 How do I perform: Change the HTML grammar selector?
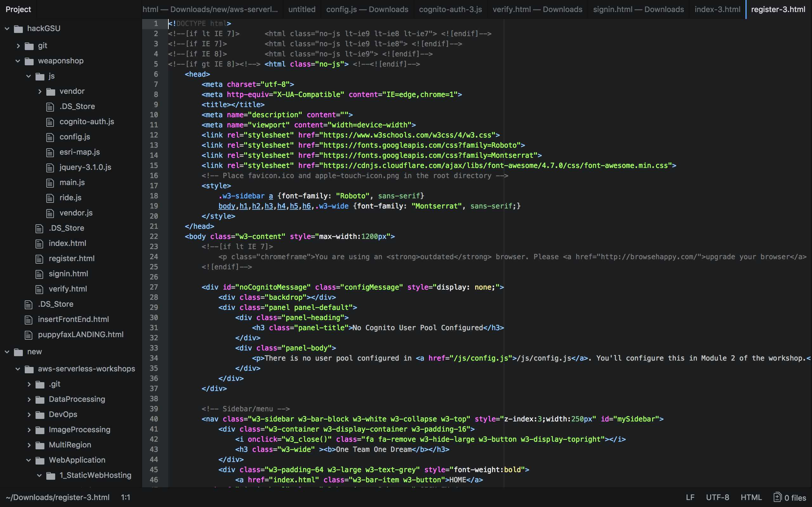point(751,497)
